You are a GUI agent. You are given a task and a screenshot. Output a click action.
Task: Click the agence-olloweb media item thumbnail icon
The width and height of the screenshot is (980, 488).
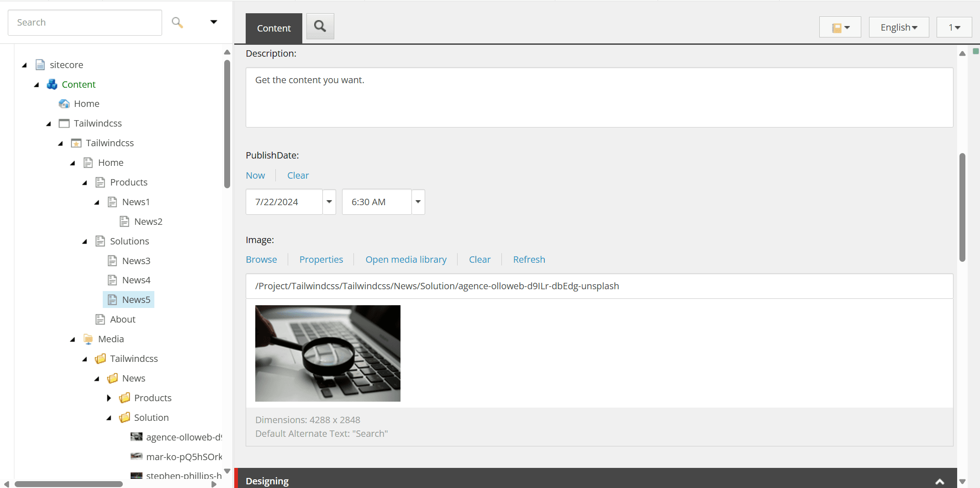(136, 437)
